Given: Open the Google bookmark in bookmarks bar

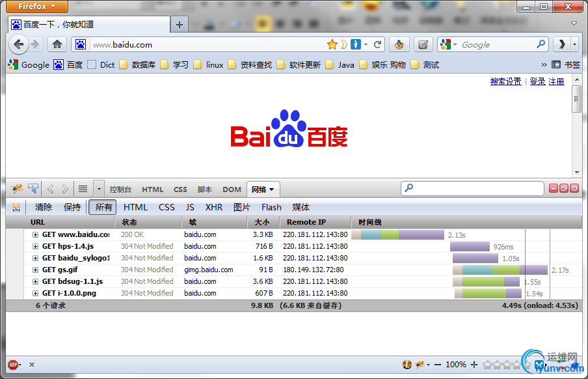Looking at the screenshot, I should 29,64.
